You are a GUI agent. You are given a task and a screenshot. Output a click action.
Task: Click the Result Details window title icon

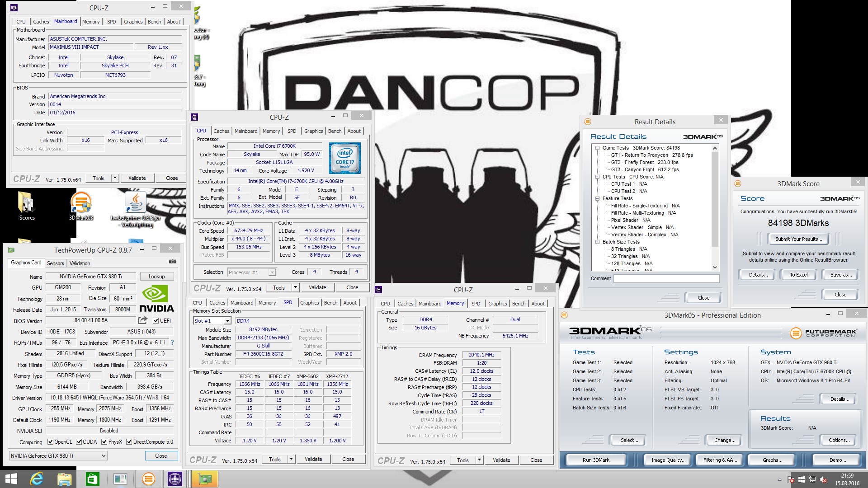588,122
